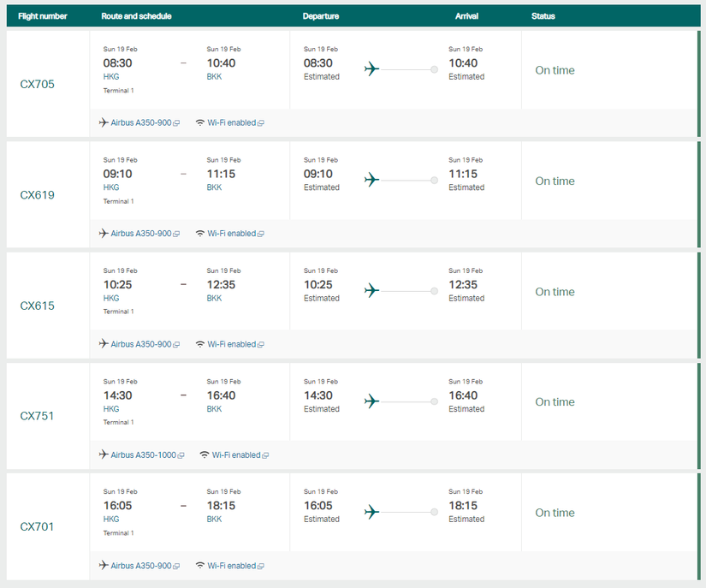Click HKG origin for the 08:30 flight
The image size is (706, 588).
click(x=111, y=76)
